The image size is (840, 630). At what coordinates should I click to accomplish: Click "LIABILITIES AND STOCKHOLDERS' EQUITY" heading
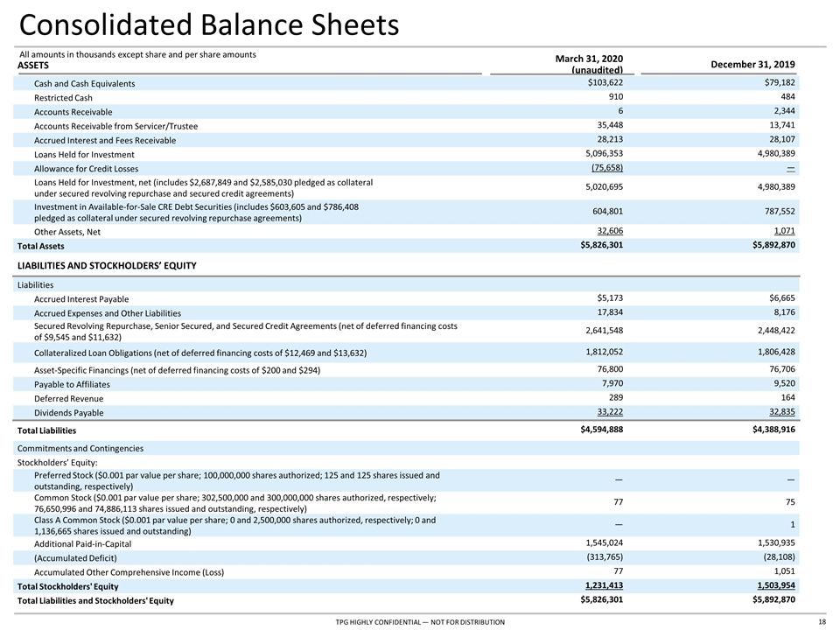tap(107, 266)
